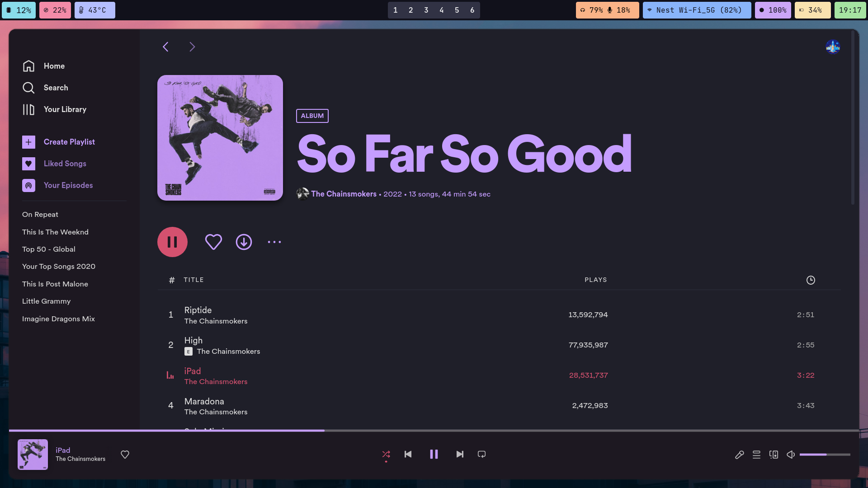868x488 pixels.
Task: Toggle repeat mode
Action: point(481,454)
